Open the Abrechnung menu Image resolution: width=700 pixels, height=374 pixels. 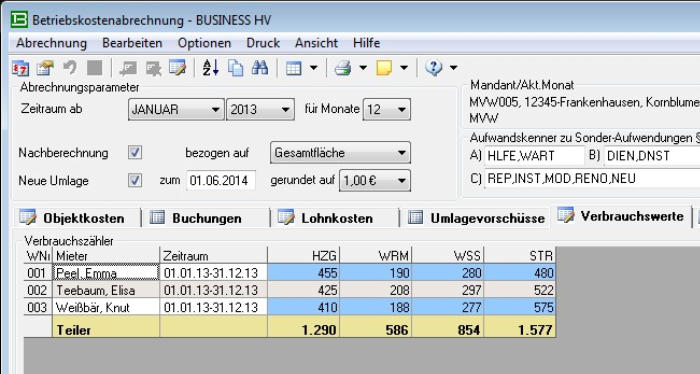tap(52, 43)
